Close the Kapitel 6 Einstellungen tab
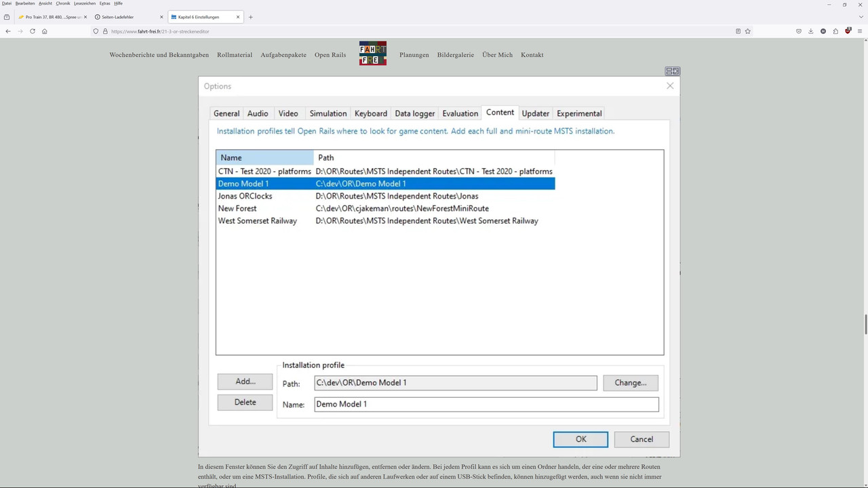Screen dimensions: 868x488 tap(238, 17)
